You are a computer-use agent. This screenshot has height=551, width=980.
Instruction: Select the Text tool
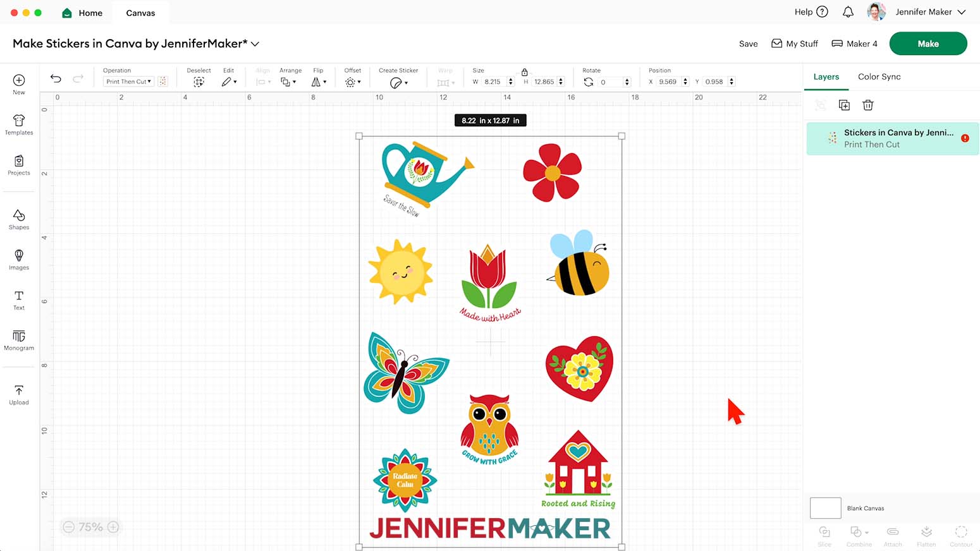[19, 300]
